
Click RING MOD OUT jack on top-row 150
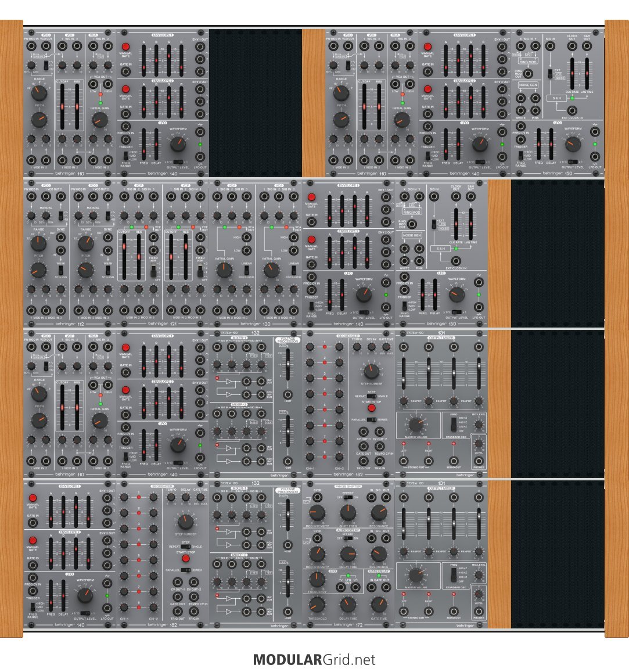tap(529, 73)
